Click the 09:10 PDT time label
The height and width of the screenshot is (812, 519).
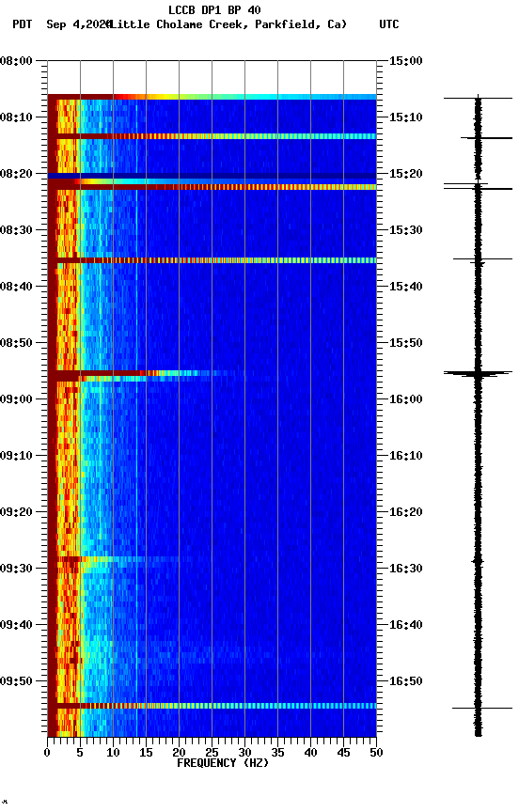click(16, 456)
